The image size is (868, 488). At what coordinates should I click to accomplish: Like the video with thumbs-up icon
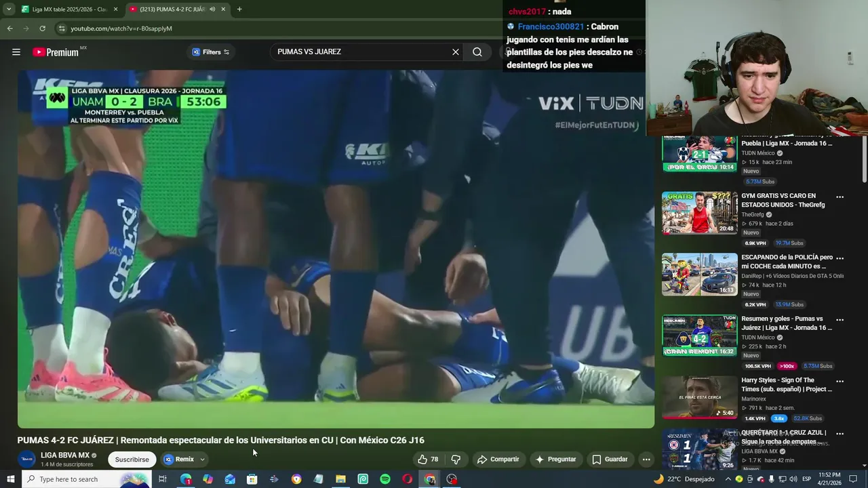[x=422, y=460]
